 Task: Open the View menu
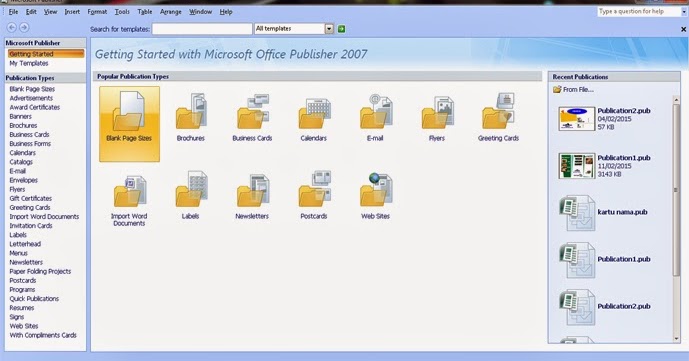coord(51,12)
